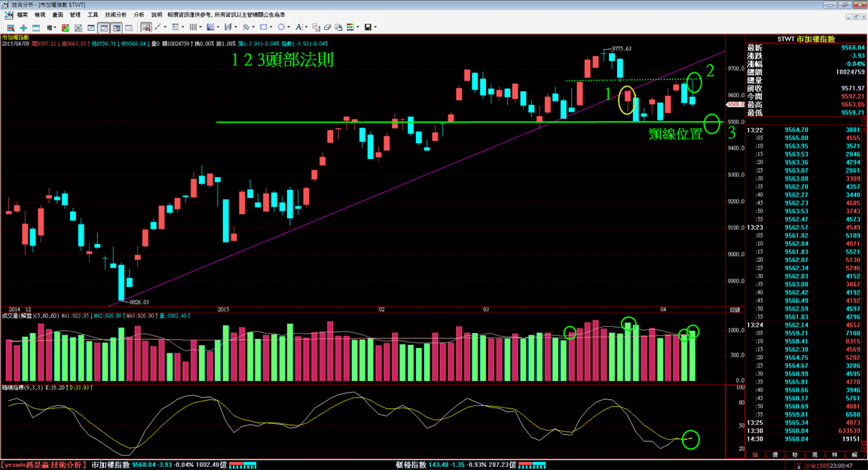868x470 pixels.
Task: Select the parallel channel drawing tool
Action: [228, 27]
